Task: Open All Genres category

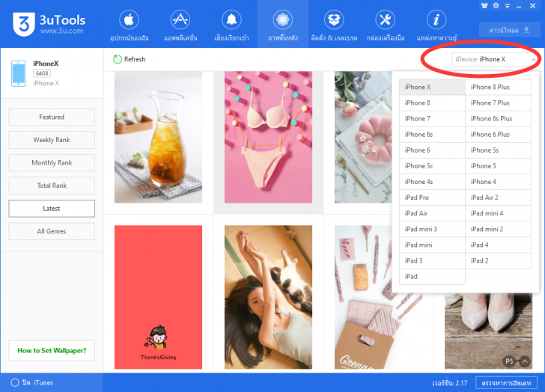Action: (x=52, y=231)
